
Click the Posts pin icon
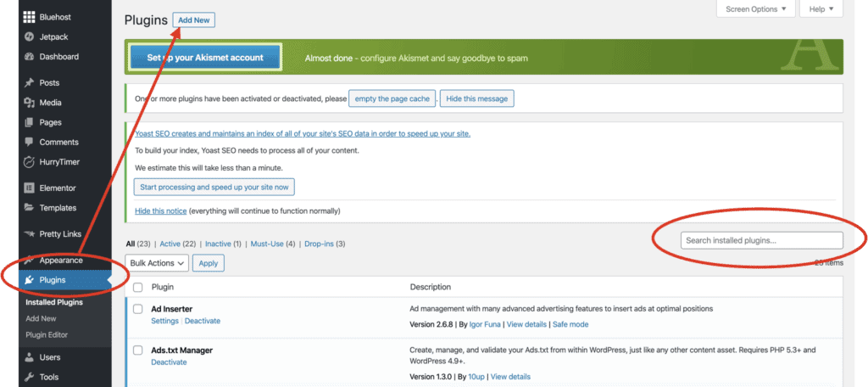[30, 82]
